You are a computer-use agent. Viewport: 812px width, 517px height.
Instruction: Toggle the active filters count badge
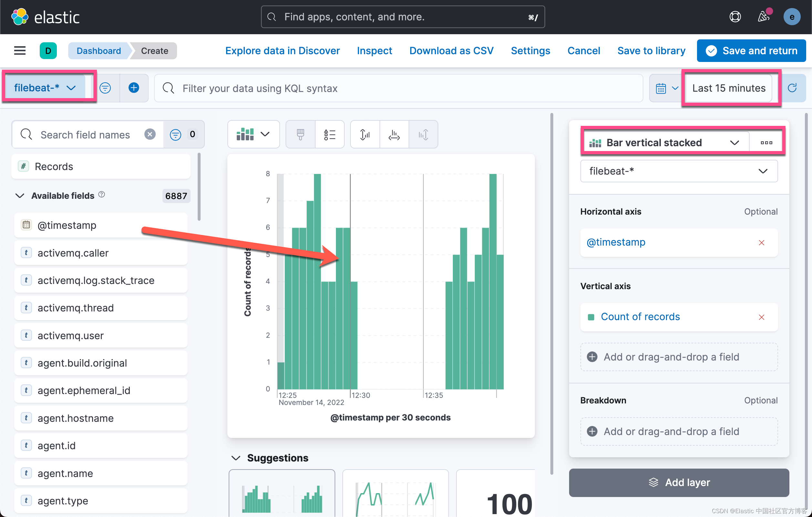193,134
